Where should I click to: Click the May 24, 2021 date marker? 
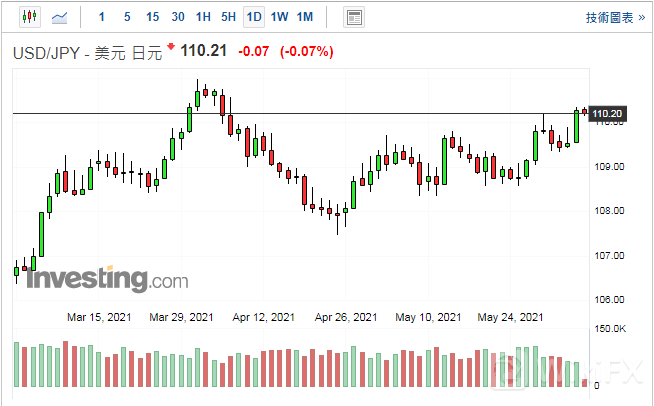[x=512, y=317]
